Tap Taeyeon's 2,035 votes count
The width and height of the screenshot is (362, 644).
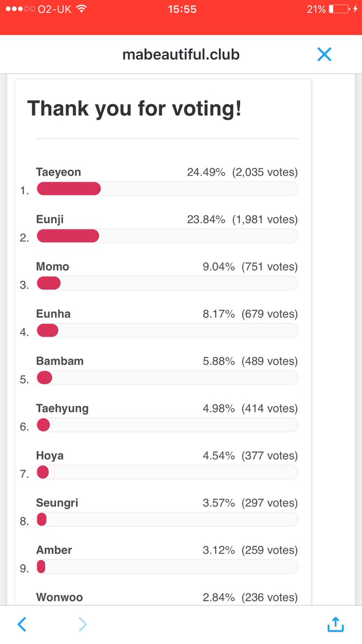[265, 172]
